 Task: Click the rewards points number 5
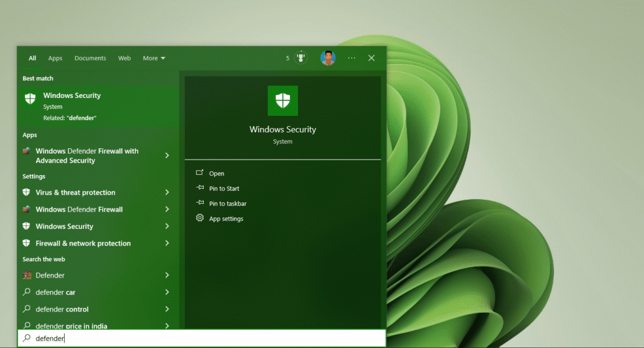point(287,58)
